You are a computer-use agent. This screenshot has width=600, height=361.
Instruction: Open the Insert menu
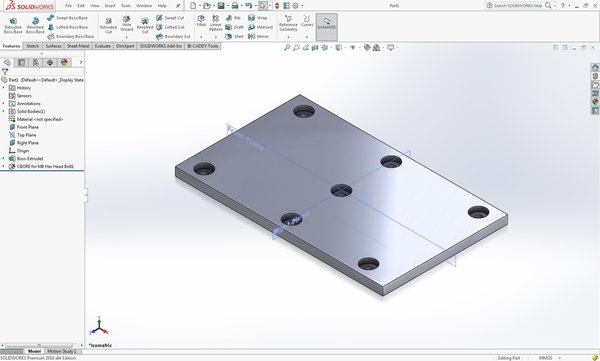pyautogui.click(x=110, y=6)
